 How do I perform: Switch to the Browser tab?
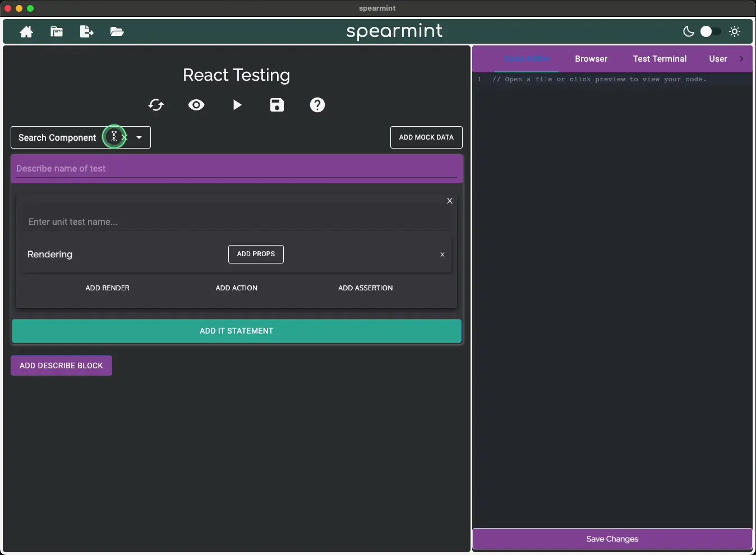tap(591, 59)
